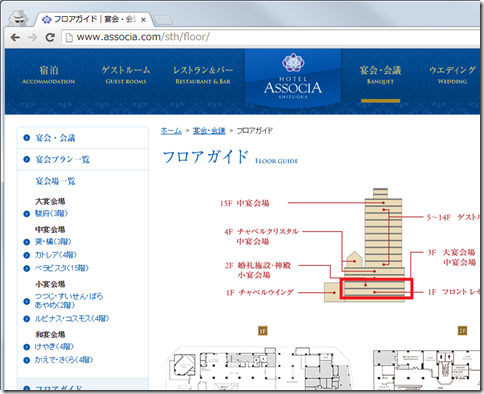Image resolution: width=484 pixels, height=394 pixels.
Task: Open the ルピナス・コスモス(4階) link
Action: pyautogui.click(x=72, y=318)
